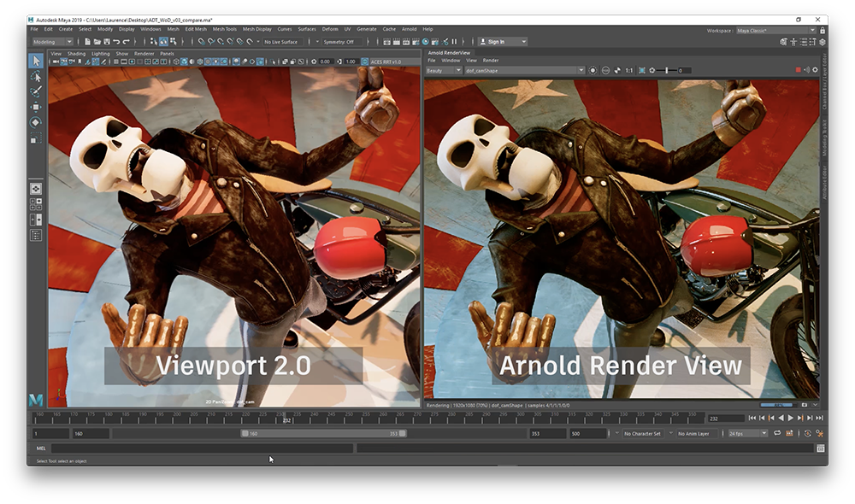This screenshot has width=855, height=504.
Task: Play the animation forward
Action: pos(791,418)
